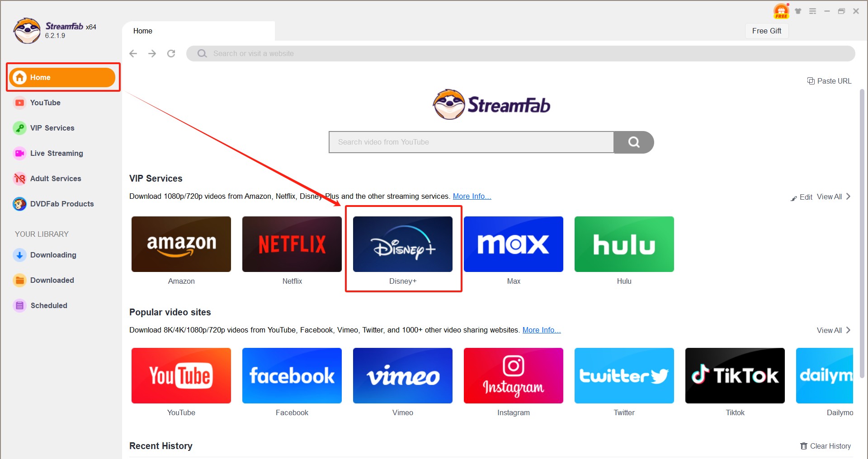Viewport: 868px width, 459px height.
Task: Click View All for Popular video sites
Action: [834, 330]
